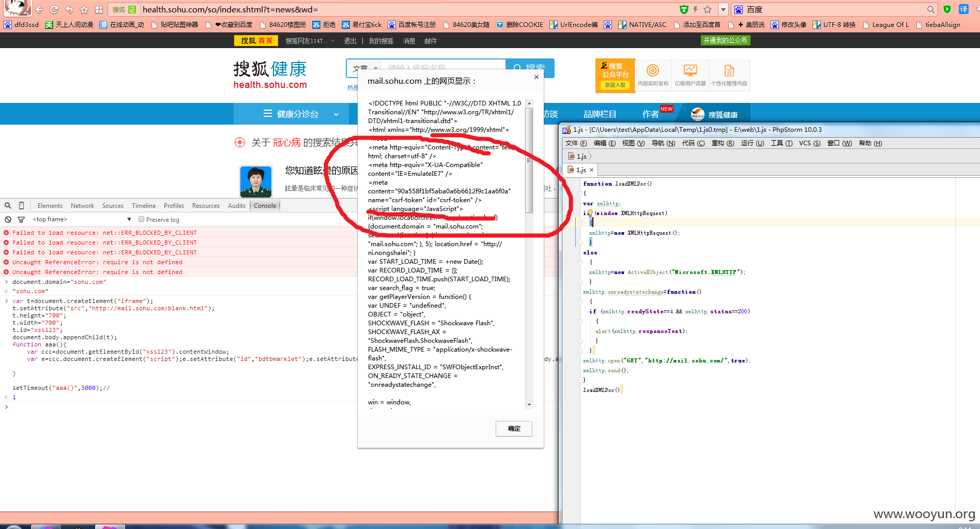Click the translate extension icon
The width and height of the screenshot is (980, 529).
pos(963,9)
